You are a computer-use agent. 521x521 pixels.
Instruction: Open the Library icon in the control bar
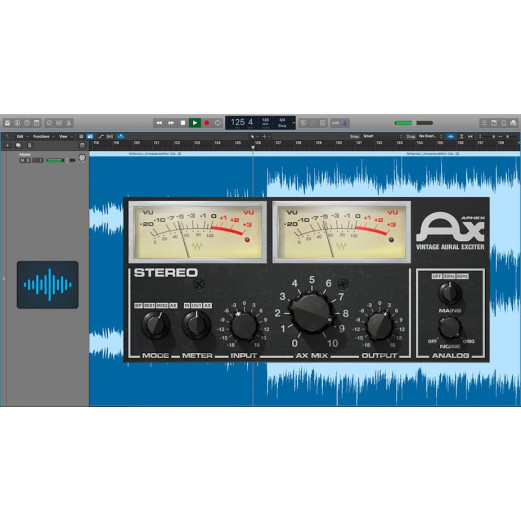pos(7,123)
